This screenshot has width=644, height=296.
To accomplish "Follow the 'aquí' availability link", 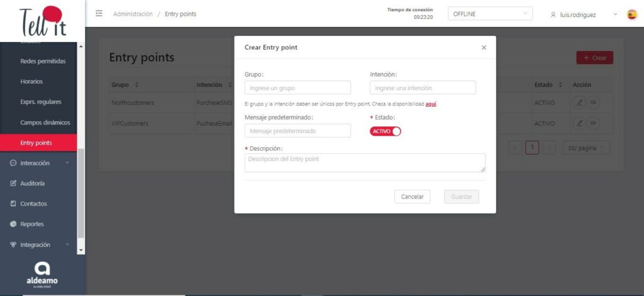I will tap(431, 104).
